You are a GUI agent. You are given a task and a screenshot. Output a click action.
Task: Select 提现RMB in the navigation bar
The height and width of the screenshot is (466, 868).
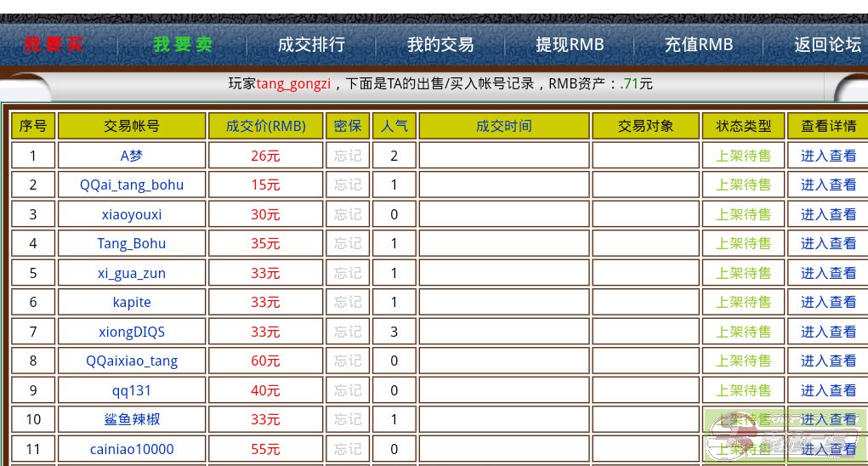tap(570, 44)
